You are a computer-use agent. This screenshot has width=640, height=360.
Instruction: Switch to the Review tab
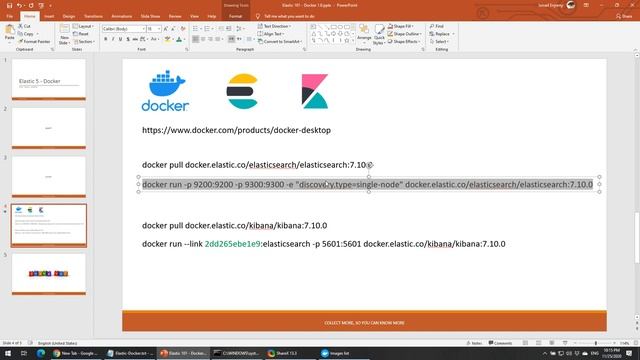(175, 16)
